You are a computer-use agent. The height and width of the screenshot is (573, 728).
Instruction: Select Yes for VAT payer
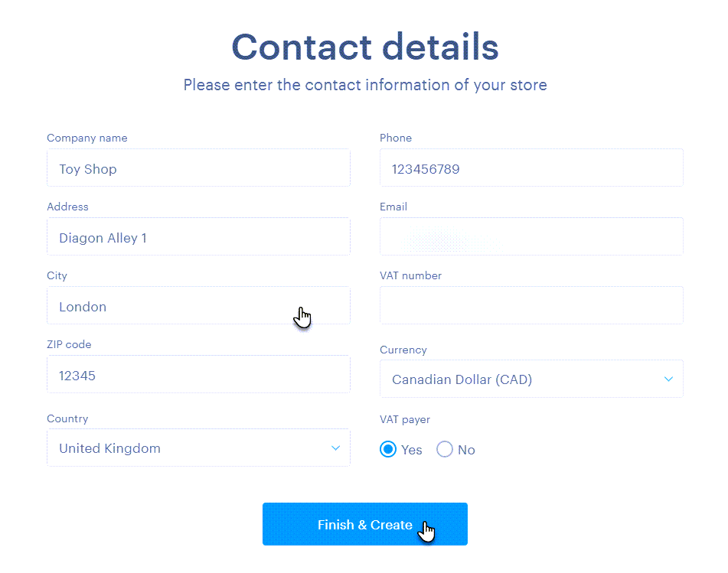click(x=389, y=450)
